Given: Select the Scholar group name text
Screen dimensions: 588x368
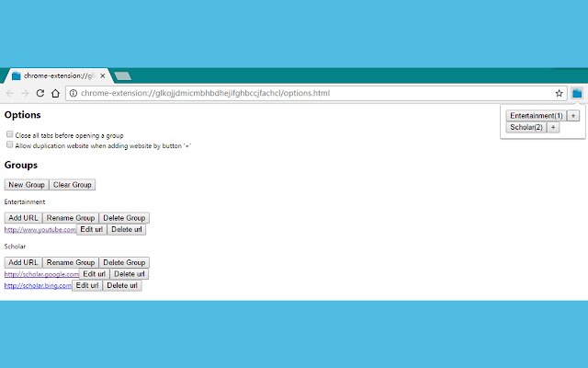Looking at the screenshot, I should pyautogui.click(x=15, y=247).
